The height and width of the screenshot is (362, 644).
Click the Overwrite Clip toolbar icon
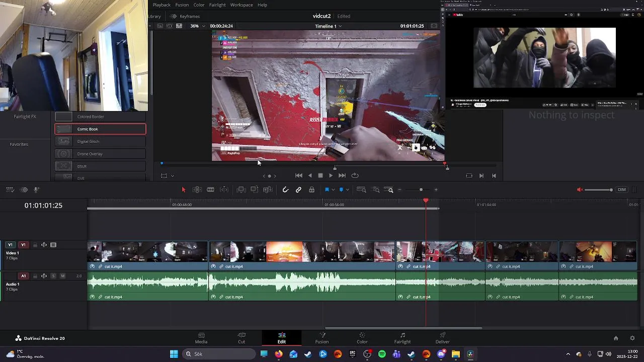pyautogui.click(x=255, y=190)
